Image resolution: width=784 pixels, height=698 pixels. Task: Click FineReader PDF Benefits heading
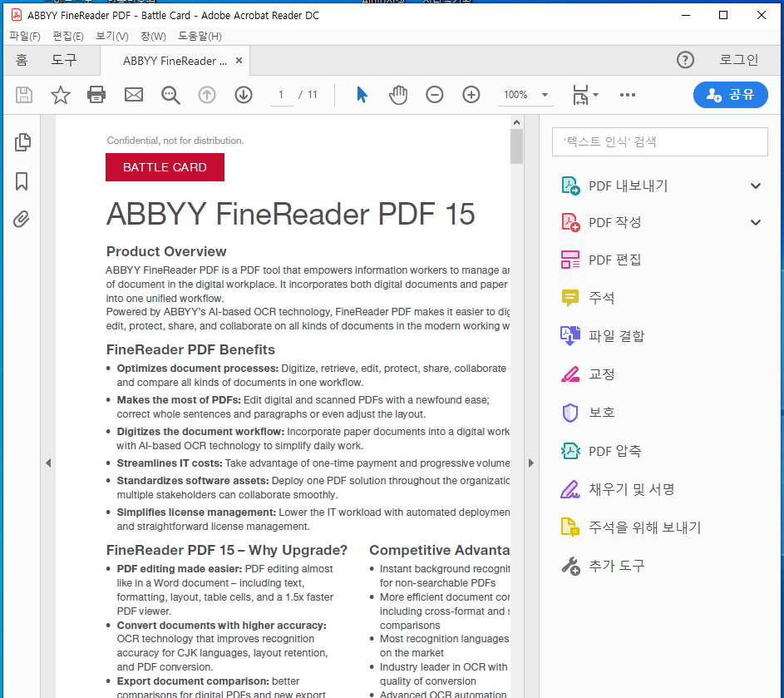(x=190, y=349)
